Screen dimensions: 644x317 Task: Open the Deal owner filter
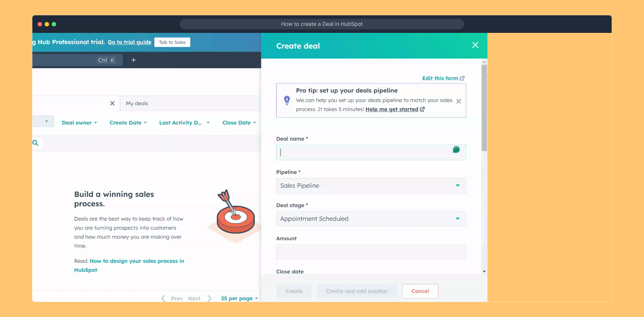click(79, 123)
